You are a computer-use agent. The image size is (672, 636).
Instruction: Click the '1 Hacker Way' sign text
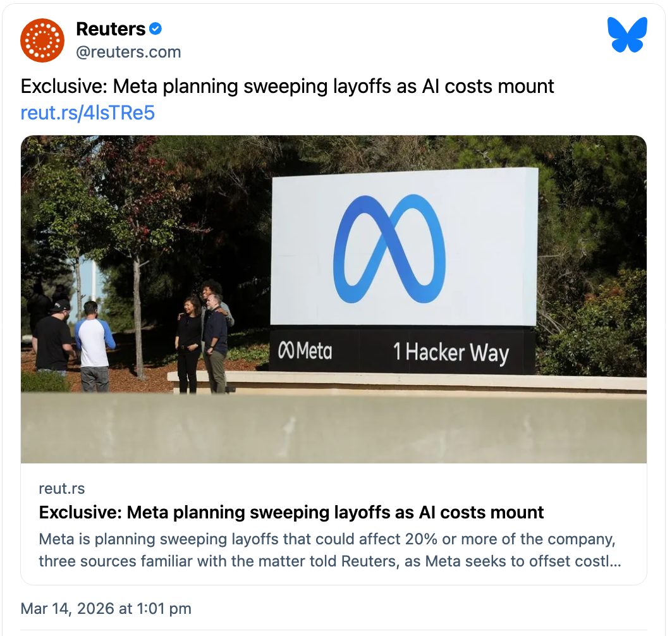(451, 352)
